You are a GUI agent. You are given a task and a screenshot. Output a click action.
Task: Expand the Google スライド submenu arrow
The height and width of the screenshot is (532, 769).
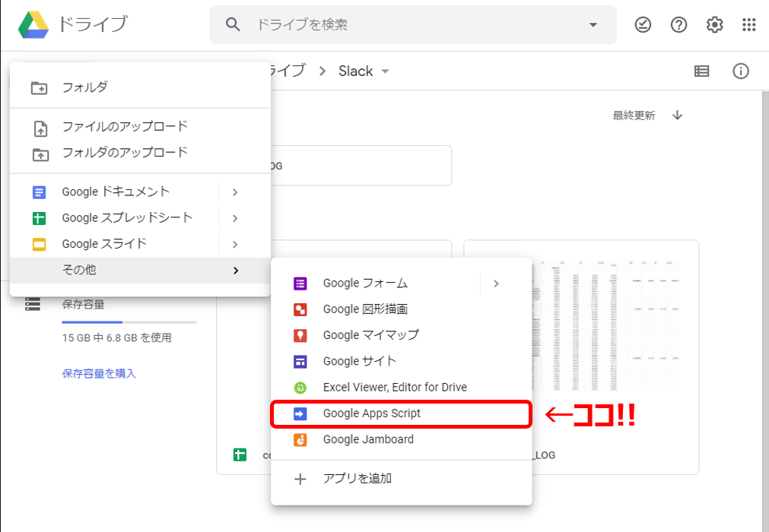235,244
